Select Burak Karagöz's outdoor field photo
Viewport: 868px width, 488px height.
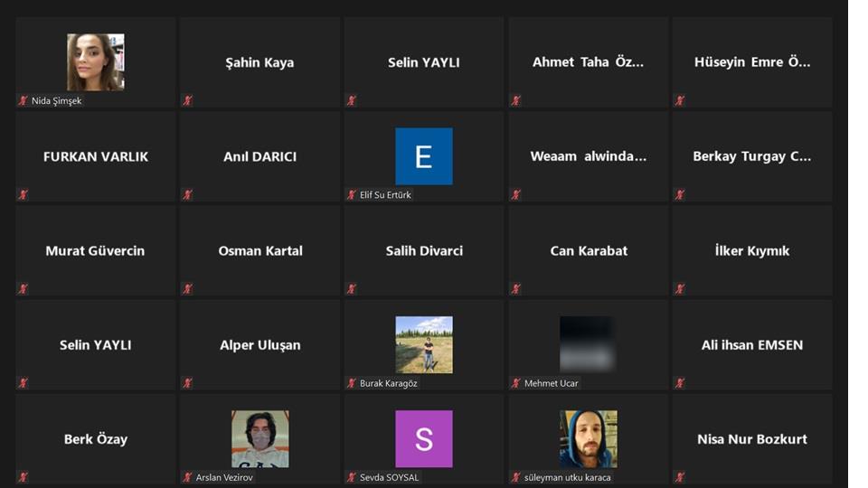click(424, 344)
